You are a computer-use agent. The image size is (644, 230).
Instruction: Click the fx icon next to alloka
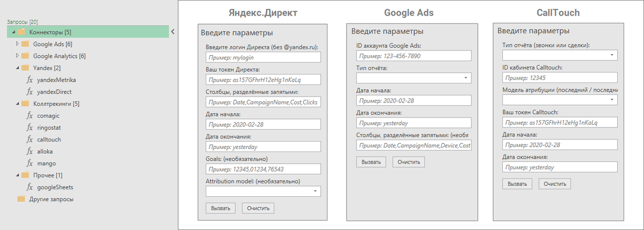pyautogui.click(x=30, y=151)
